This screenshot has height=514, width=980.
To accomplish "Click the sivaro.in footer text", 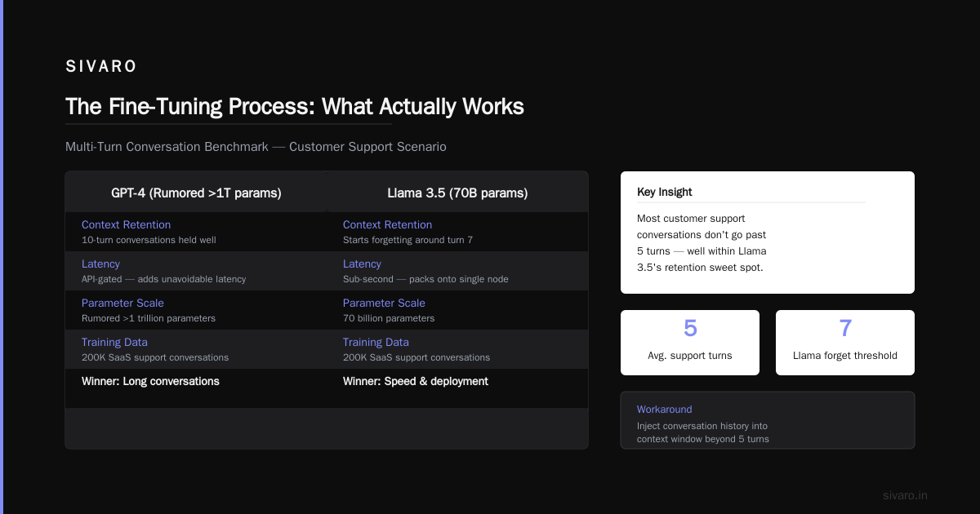I will [905, 495].
